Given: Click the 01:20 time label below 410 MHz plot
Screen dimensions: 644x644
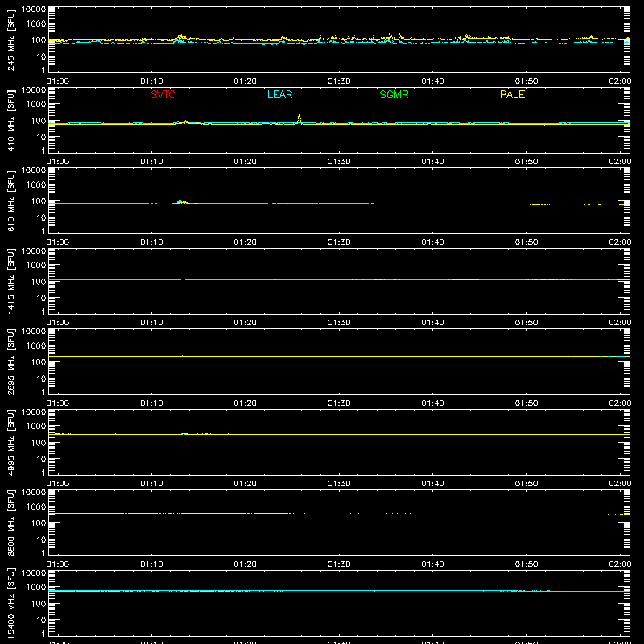Looking at the screenshot, I should click(246, 162).
